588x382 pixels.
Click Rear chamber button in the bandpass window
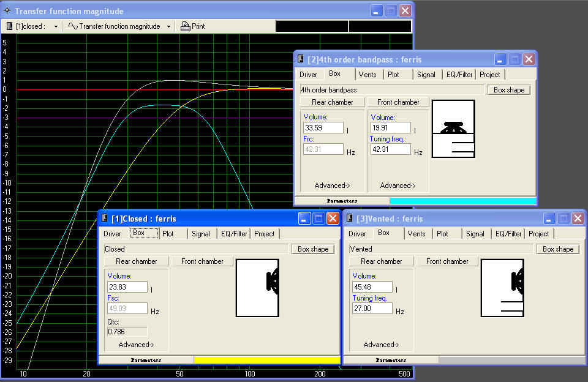[332, 102]
